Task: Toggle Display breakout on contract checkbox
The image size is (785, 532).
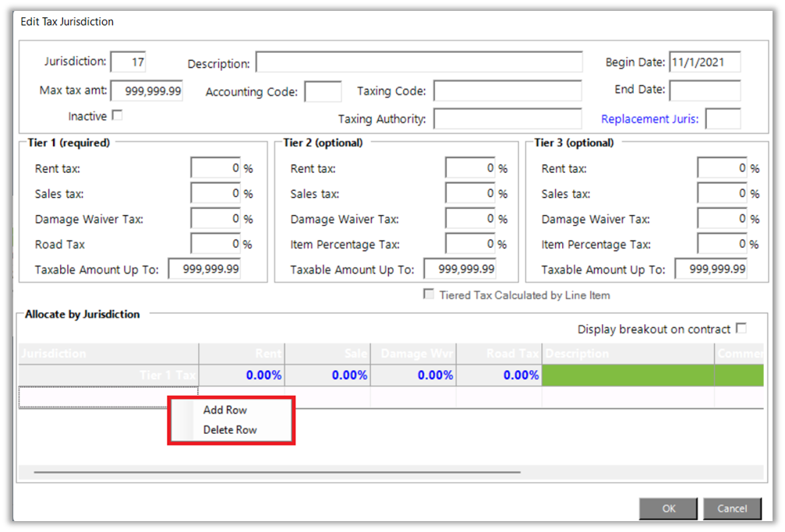Action: click(741, 328)
